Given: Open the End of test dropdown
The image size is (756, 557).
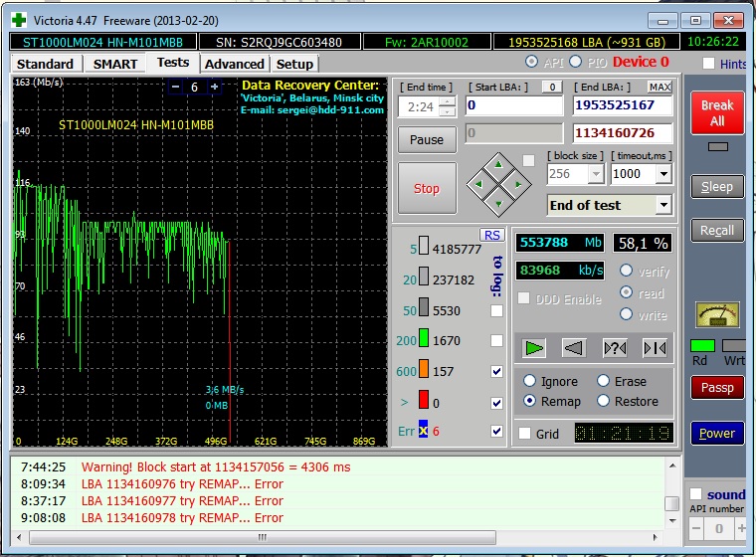Looking at the screenshot, I should [x=662, y=205].
